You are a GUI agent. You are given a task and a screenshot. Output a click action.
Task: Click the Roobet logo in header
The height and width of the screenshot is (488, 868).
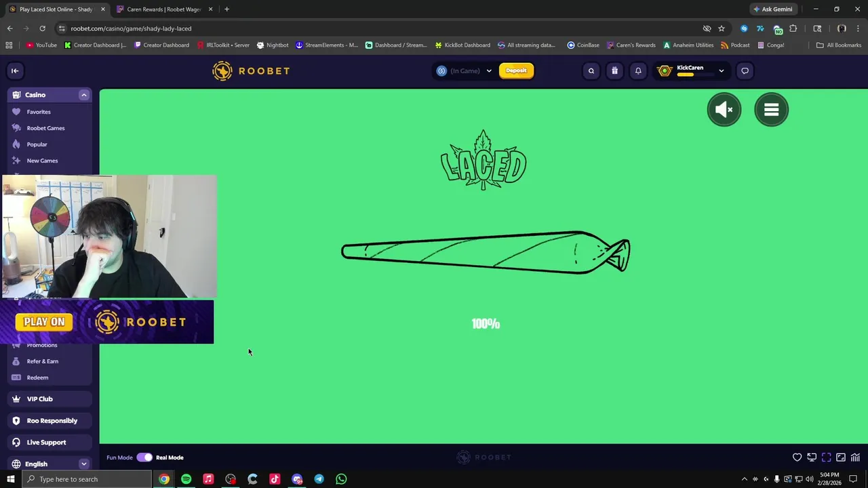[x=251, y=70]
